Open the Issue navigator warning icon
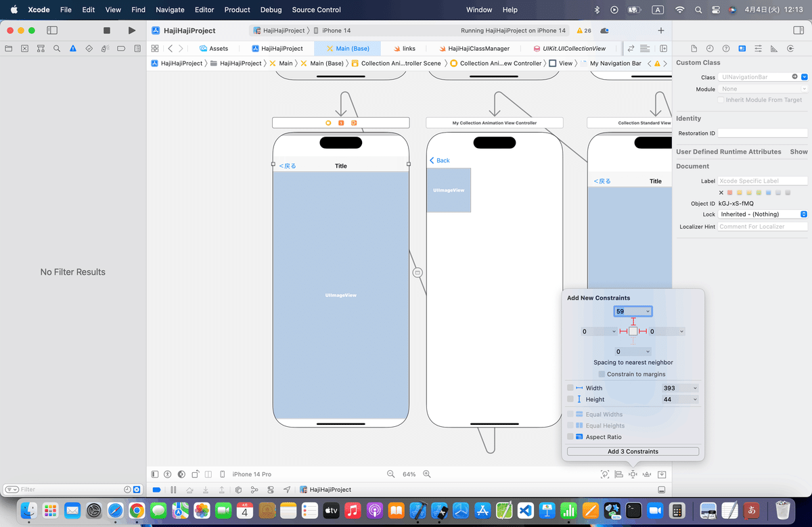812x527 pixels. pos(73,49)
